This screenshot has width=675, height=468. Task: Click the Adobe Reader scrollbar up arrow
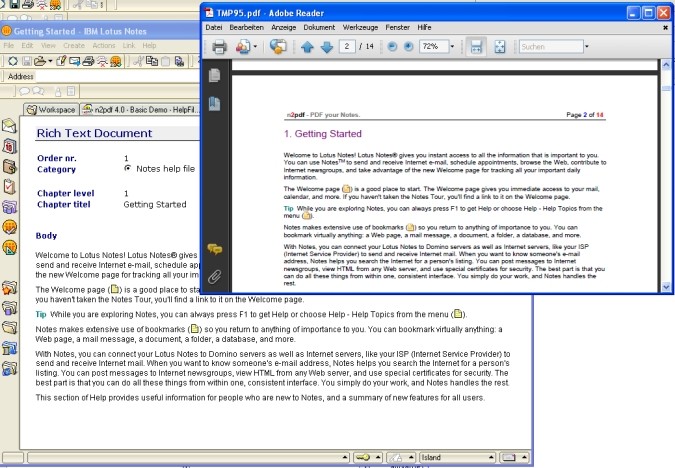666,65
